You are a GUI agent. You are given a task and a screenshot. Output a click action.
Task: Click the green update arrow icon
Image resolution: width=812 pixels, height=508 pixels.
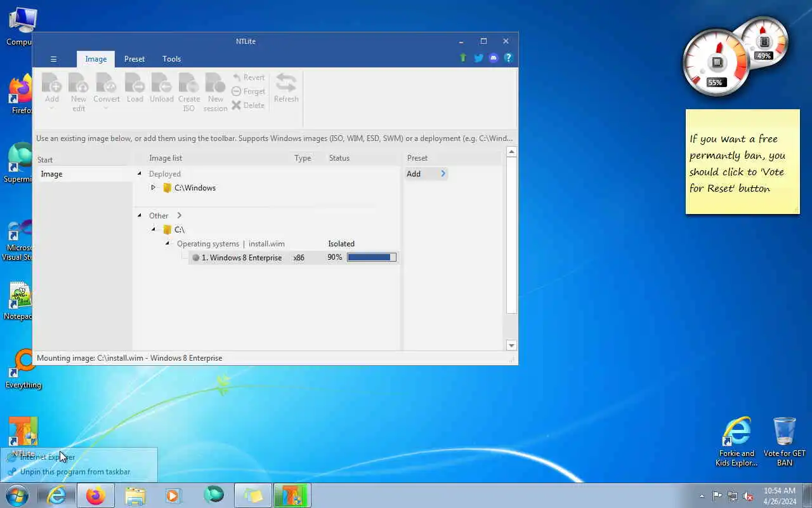[463, 58]
